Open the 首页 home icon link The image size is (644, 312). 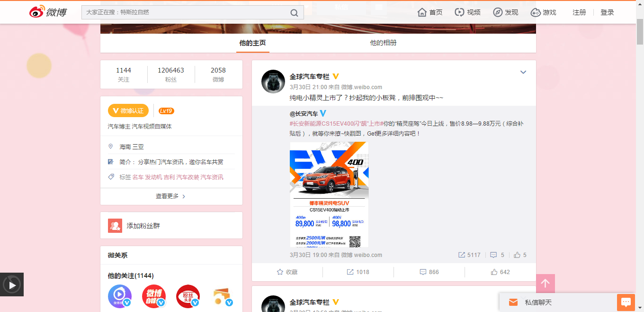pyautogui.click(x=430, y=12)
